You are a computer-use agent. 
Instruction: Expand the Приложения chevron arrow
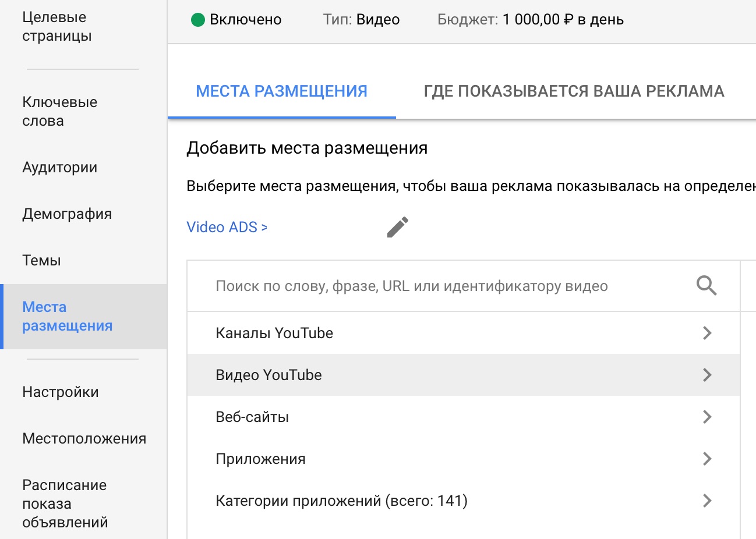pyautogui.click(x=707, y=459)
